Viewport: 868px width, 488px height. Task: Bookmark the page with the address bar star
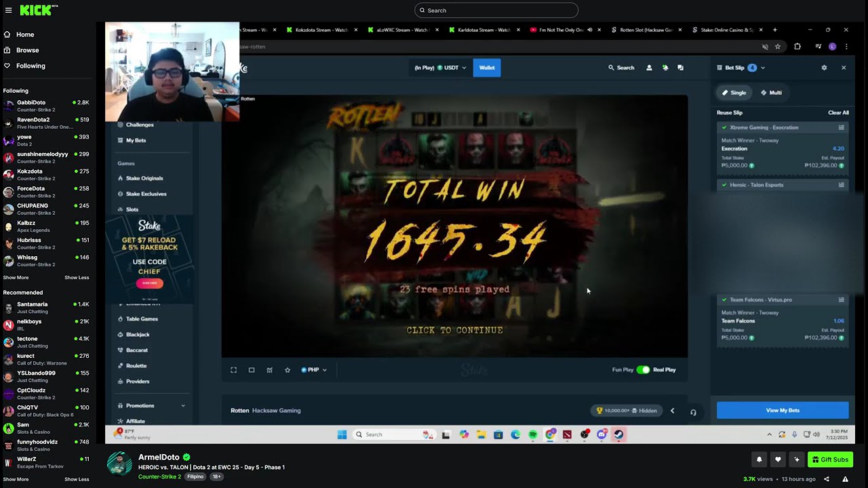coord(778,47)
